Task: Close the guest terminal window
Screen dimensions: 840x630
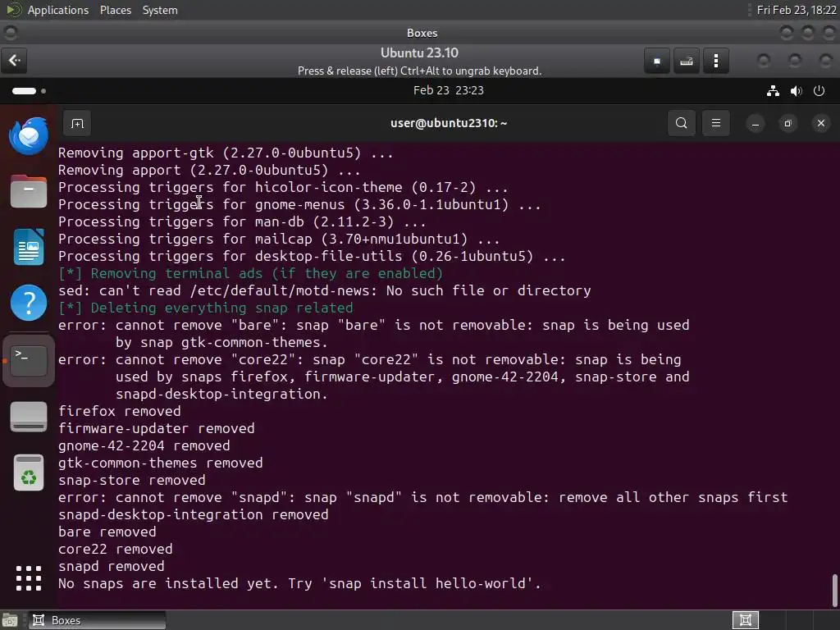Action: (820, 124)
